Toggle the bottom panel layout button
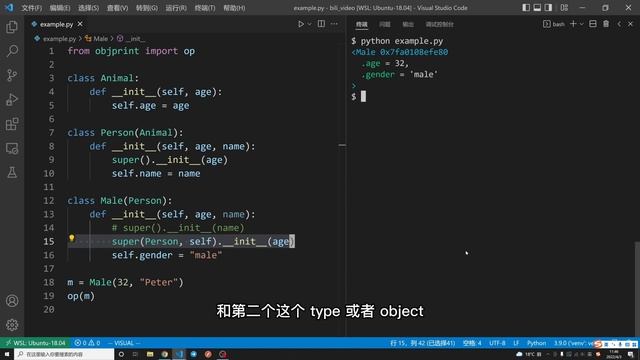This screenshot has height=360, width=640. coord(537,7)
